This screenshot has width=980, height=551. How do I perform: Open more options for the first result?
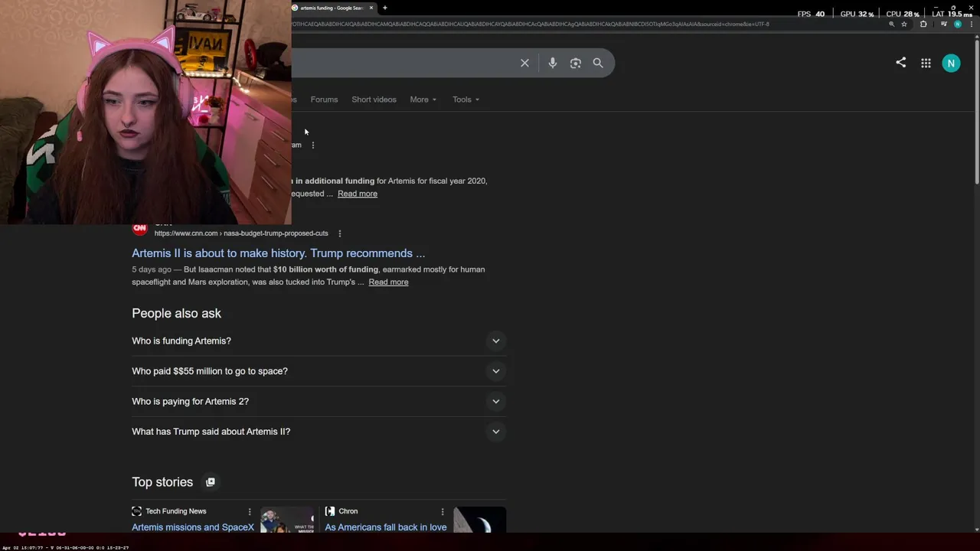click(312, 145)
